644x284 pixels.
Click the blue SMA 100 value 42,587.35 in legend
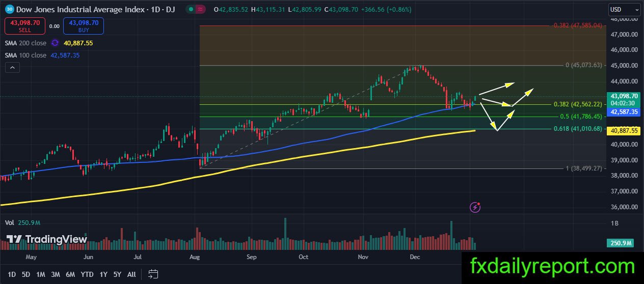65,55
